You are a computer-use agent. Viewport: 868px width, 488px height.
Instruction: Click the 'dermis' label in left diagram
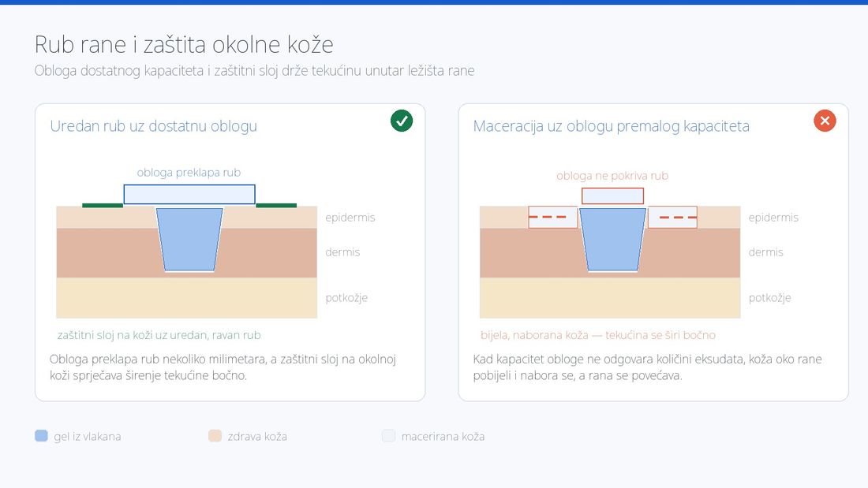(x=342, y=252)
